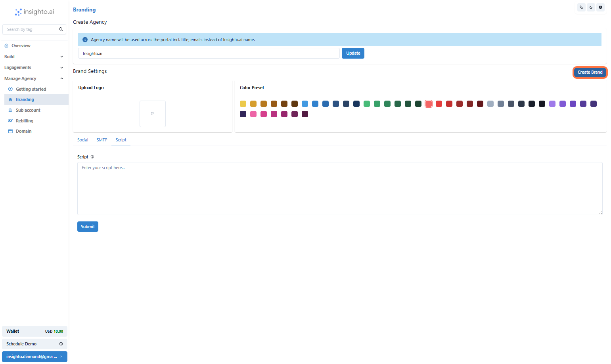Select the Script tab

(x=121, y=140)
